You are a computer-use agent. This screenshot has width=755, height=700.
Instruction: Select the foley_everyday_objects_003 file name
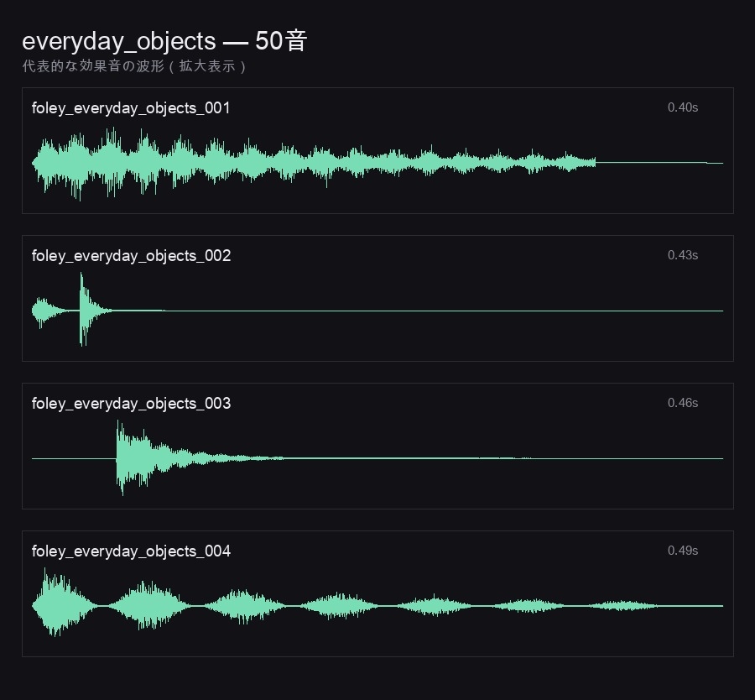pos(132,403)
